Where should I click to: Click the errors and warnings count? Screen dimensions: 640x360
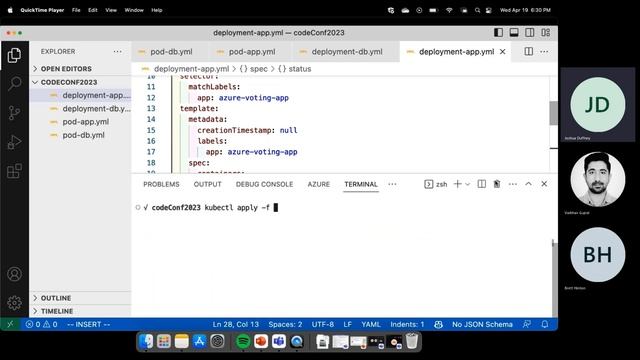pyautogui.click(x=41, y=324)
